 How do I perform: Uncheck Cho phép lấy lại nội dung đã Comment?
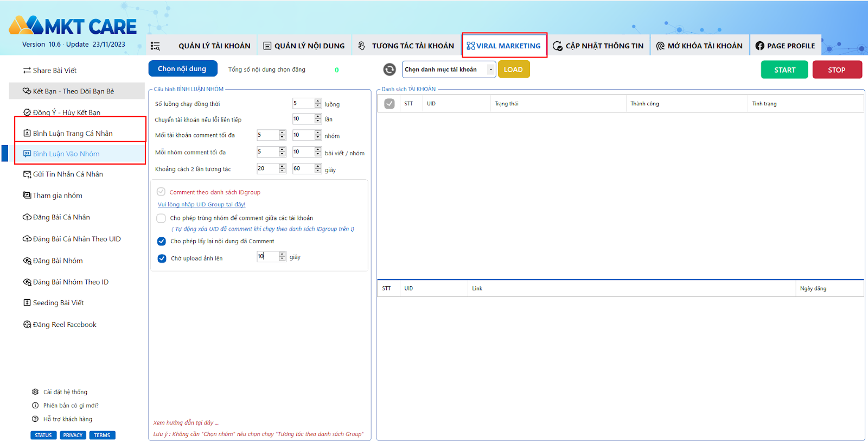[x=162, y=241]
